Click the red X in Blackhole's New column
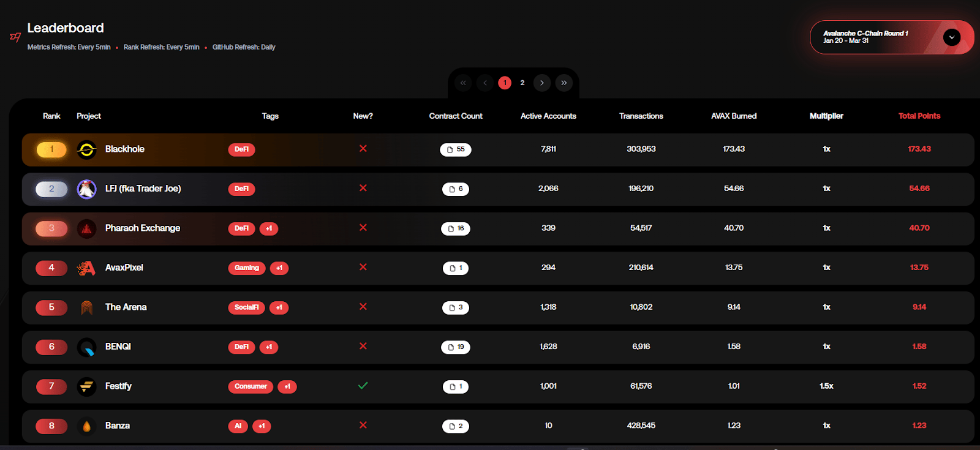 pos(363,148)
